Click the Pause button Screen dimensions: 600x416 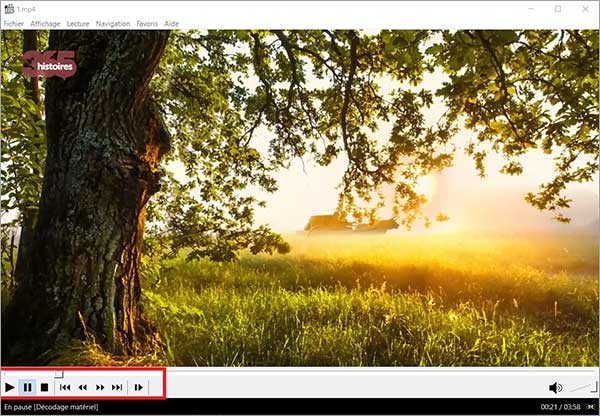[x=28, y=387]
